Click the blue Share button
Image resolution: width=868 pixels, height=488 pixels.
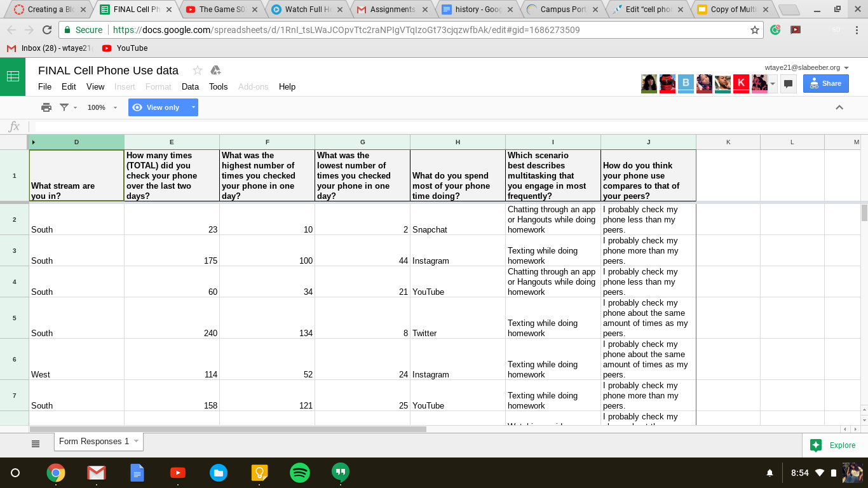[825, 83]
